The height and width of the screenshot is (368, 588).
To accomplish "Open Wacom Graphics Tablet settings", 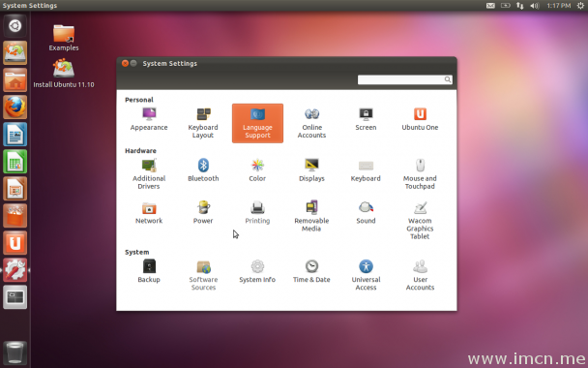I will tap(420, 221).
